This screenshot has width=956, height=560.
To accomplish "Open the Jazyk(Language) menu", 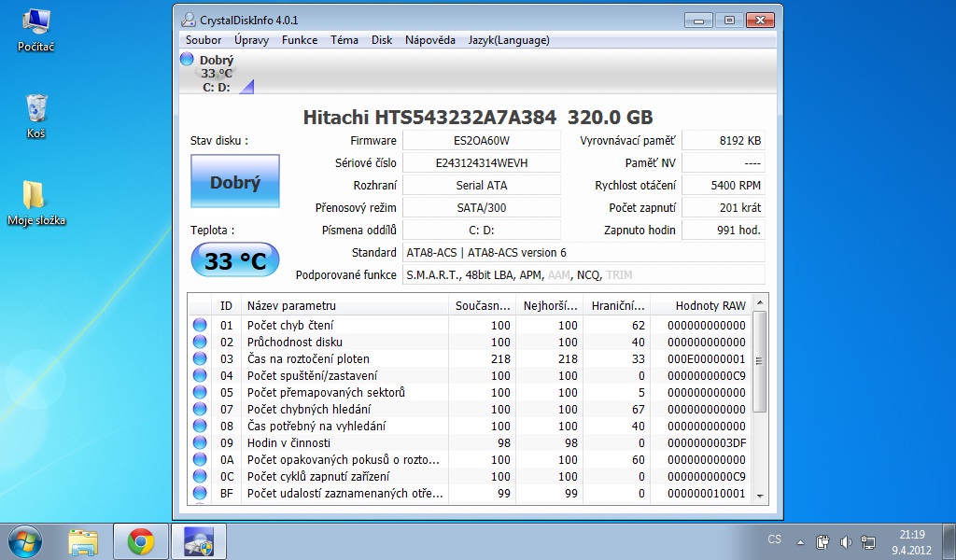I will [x=509, y=40].
